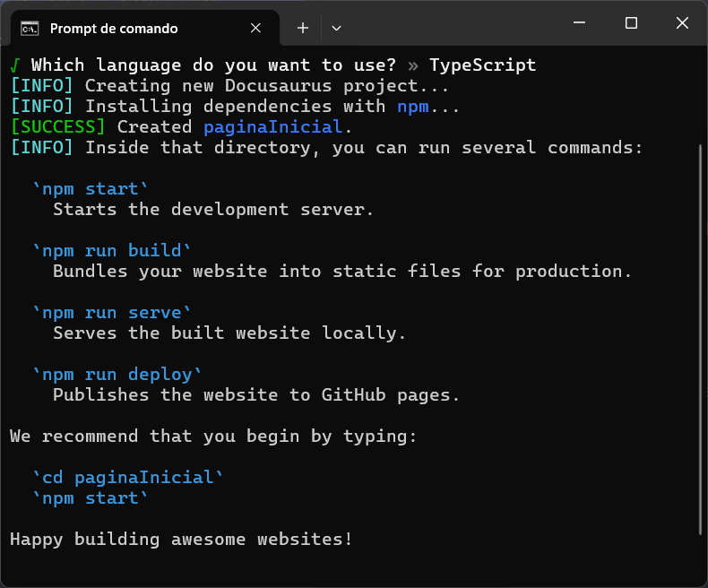
Task: Expand the new tab profile dropdown chevron
Action: tap(336, 28)
